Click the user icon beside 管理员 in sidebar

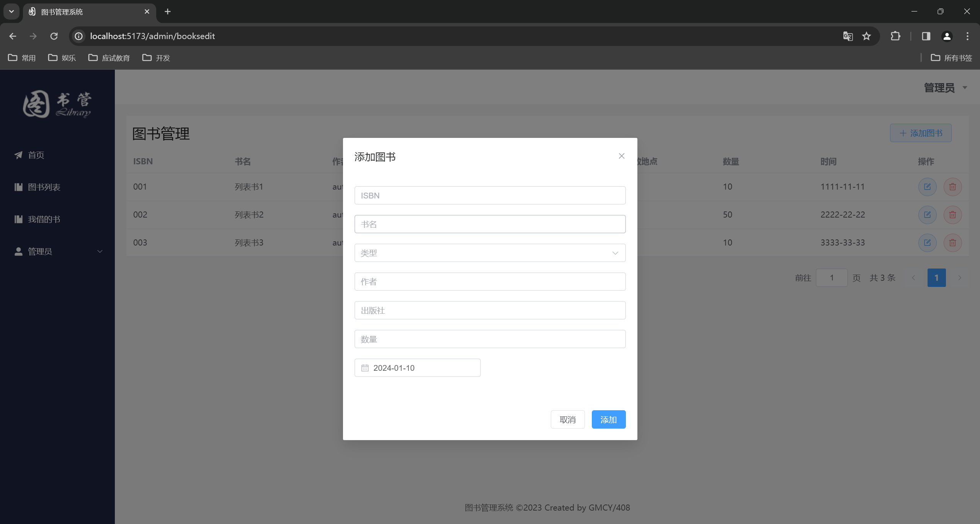[x=18, y=251]
